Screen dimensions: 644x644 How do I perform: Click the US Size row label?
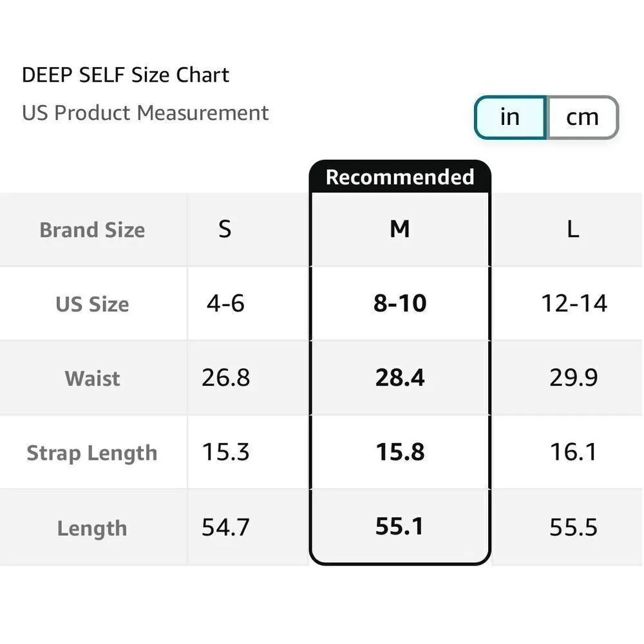92,304
